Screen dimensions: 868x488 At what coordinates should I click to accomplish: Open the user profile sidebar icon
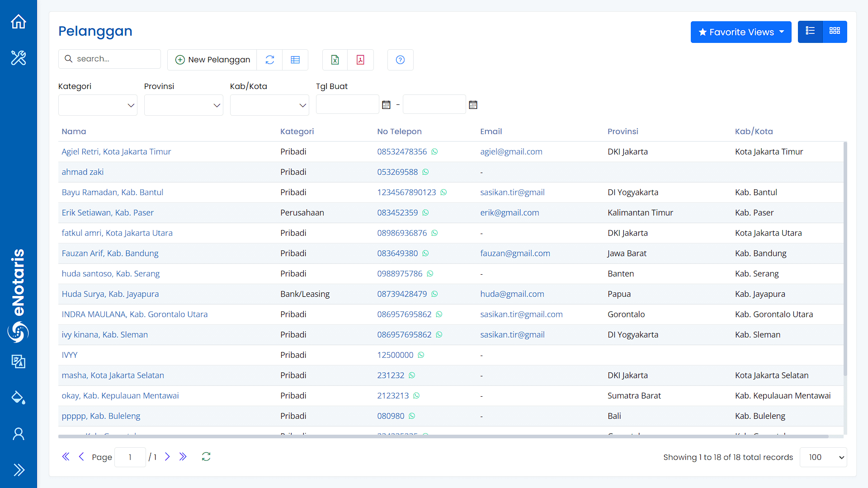(x=19, y=434)
